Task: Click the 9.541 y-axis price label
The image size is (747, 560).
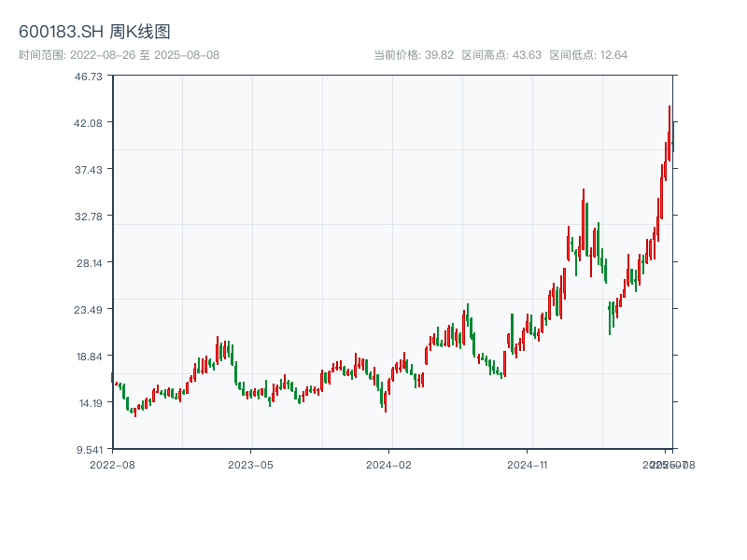Action: tap(88, 449)
